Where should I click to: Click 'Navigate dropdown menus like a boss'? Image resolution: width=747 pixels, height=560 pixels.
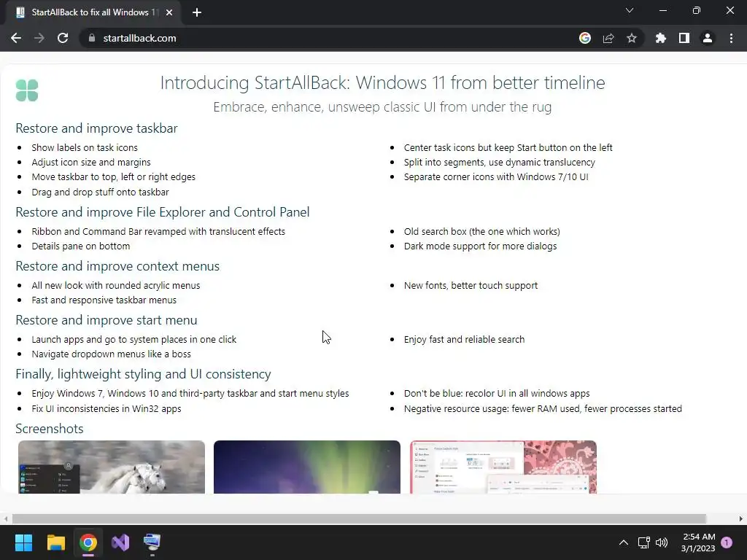[x=112, y=354]
